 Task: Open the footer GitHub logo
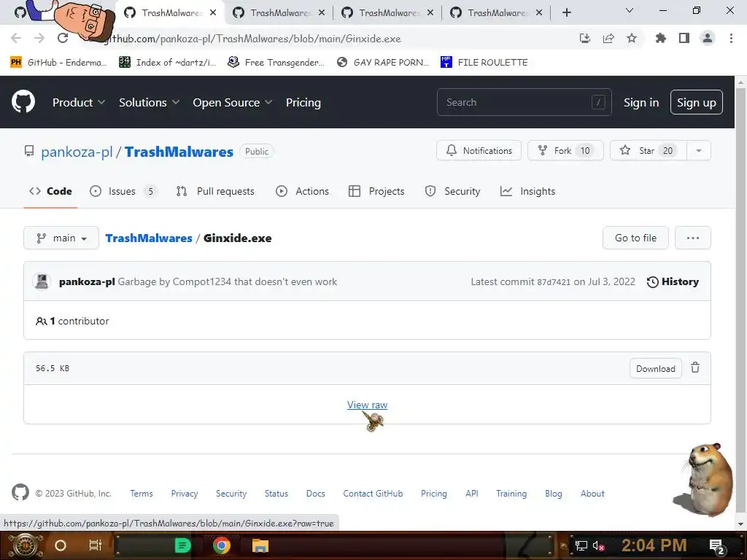(x=20, y=492)
